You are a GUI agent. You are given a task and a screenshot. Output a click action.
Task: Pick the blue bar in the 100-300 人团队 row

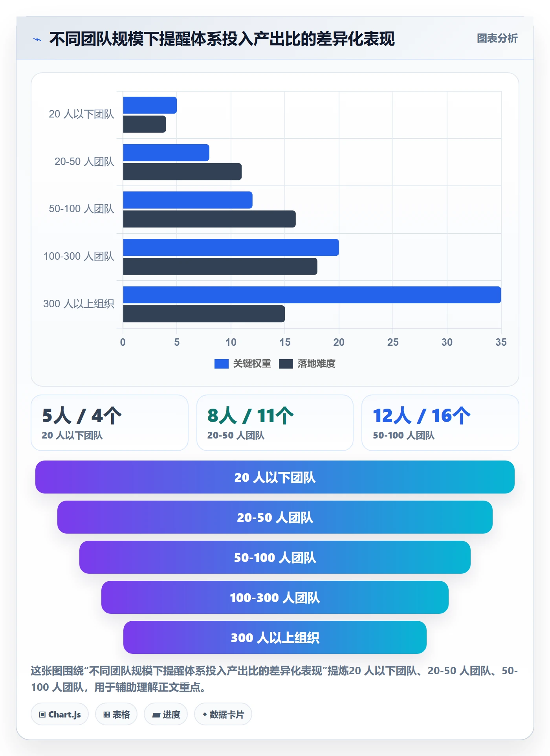point(231,248)
